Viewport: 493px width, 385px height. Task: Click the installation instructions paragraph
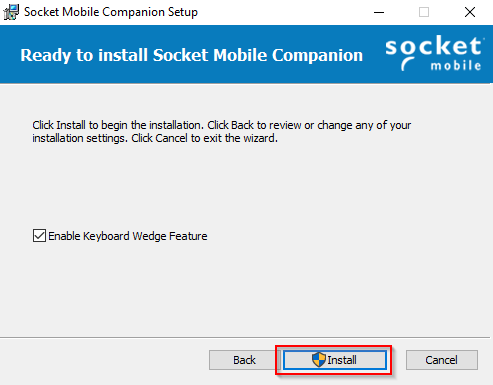[221, 131]
